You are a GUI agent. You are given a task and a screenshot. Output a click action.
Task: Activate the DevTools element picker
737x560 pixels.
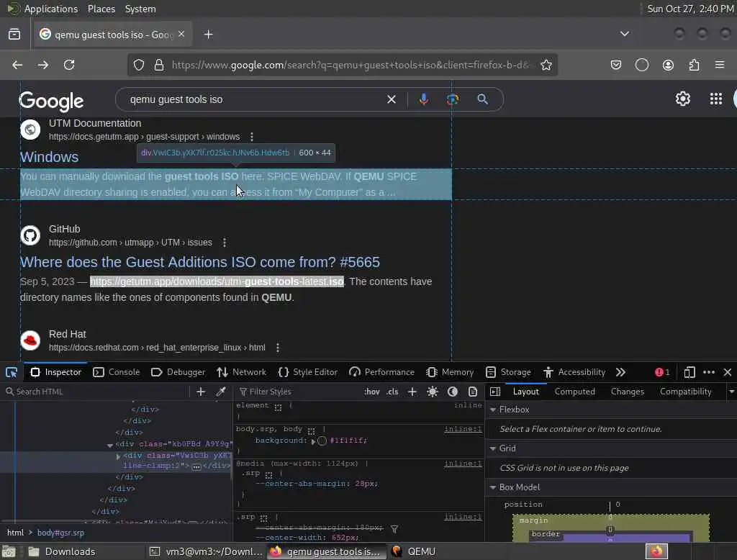12,372
